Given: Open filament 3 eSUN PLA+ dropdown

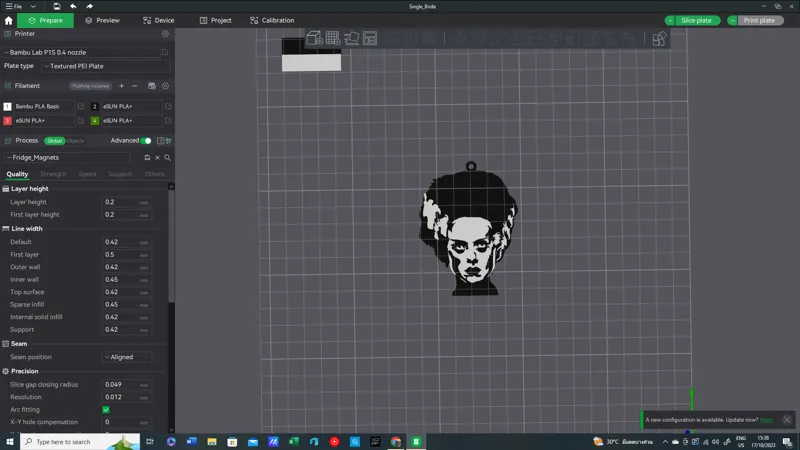Looking at the screenshot, I should tap(44, 120).
